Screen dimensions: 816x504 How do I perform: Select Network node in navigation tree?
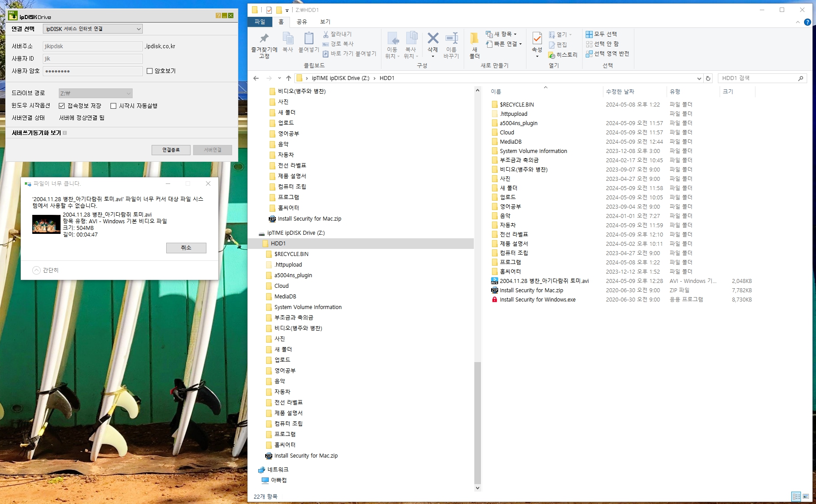278,470
